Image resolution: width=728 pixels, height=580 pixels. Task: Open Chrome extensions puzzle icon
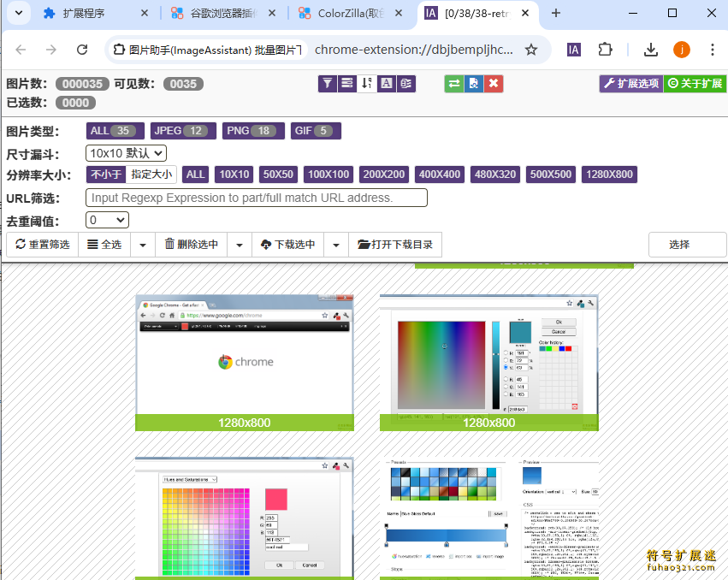(605, 50)
